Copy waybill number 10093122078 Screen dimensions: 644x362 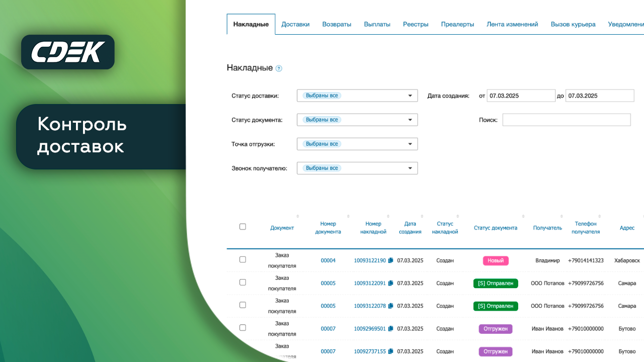390,306
